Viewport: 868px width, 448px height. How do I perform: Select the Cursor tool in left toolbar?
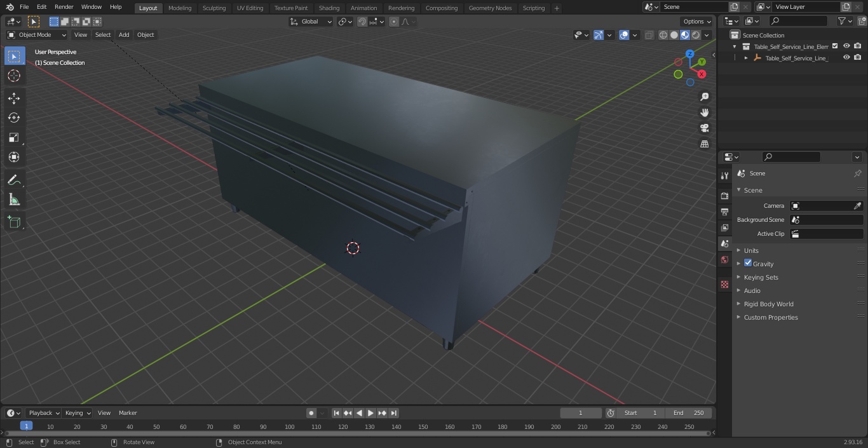(x=14, y=76)
